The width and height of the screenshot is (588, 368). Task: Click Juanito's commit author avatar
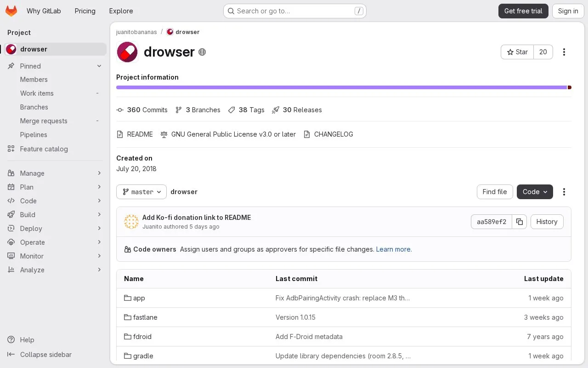pos(131,222)
